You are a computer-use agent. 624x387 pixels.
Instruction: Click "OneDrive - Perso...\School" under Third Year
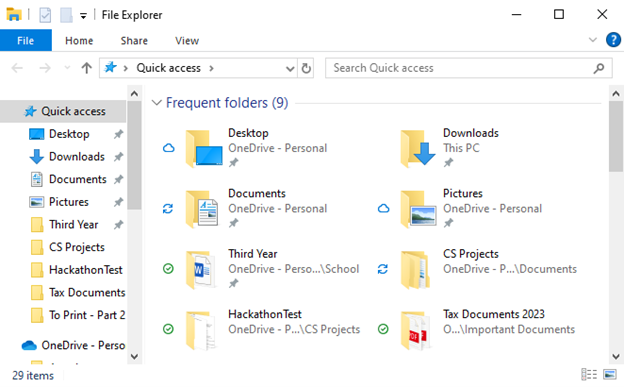(x=294, y=269)
